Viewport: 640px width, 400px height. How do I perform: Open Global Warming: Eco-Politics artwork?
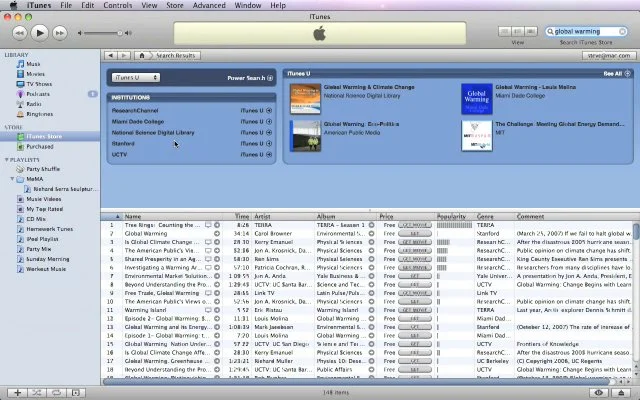(305, 136)
